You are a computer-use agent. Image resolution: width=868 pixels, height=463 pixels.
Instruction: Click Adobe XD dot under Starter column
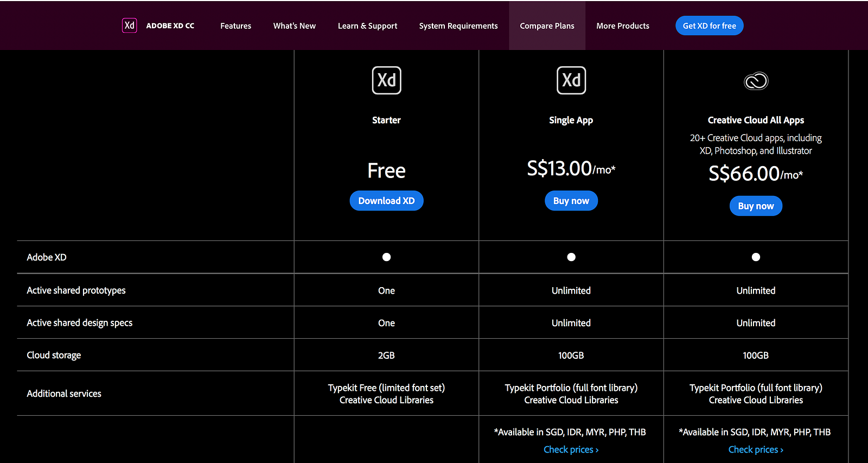pyautogui.click(x=386, y=257)
